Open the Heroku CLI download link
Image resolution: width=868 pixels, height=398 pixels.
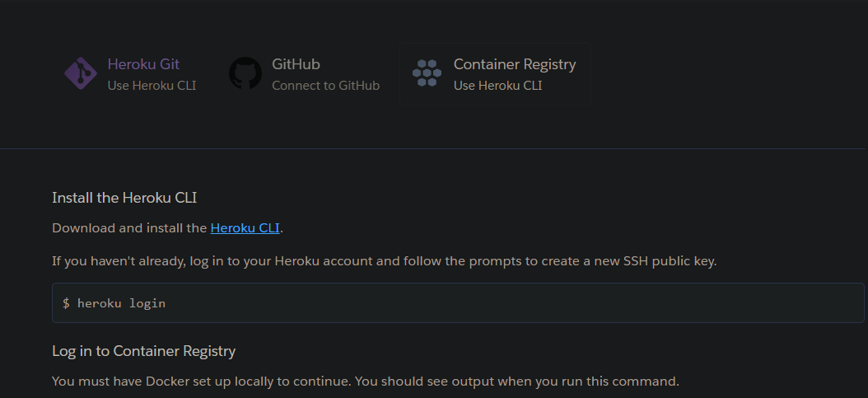tap(245, 227)
